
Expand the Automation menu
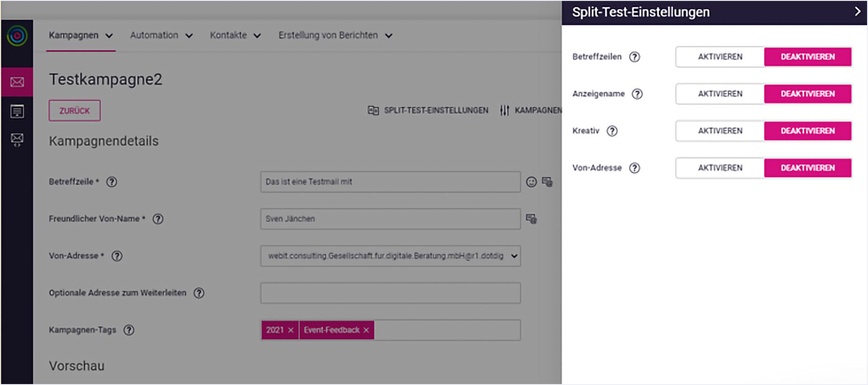(x=161, y=35)
